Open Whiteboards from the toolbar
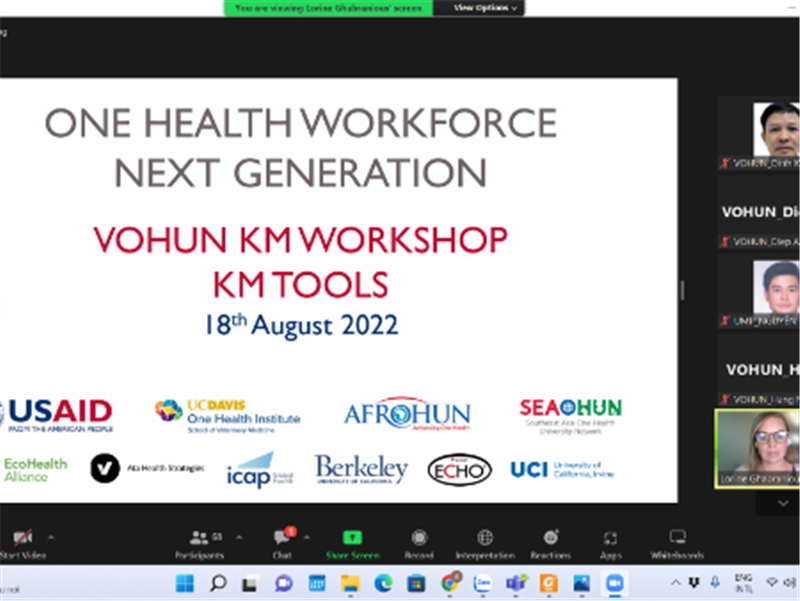The image size is (800, 601). pos(677,541)
